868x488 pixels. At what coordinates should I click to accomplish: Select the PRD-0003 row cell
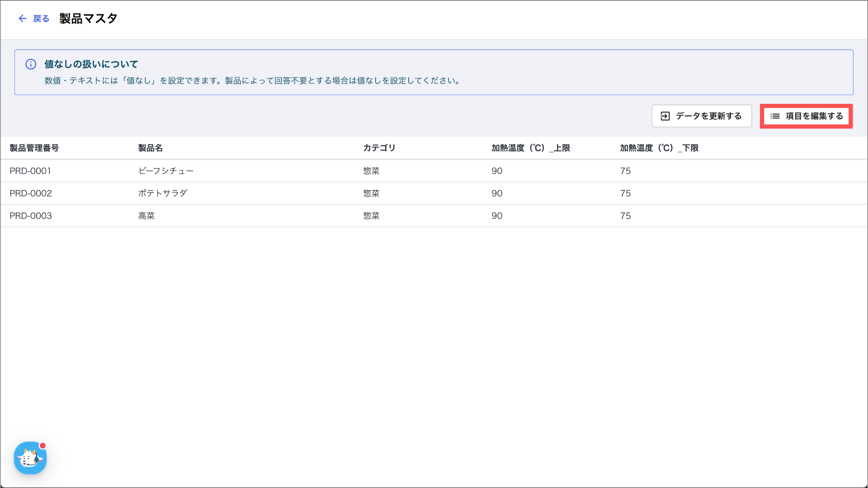[31, 216]
